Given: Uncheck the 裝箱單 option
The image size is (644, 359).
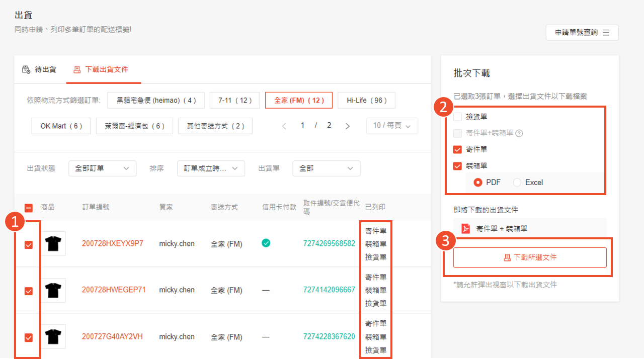Looking at the screenshot, I should [457, 166].
